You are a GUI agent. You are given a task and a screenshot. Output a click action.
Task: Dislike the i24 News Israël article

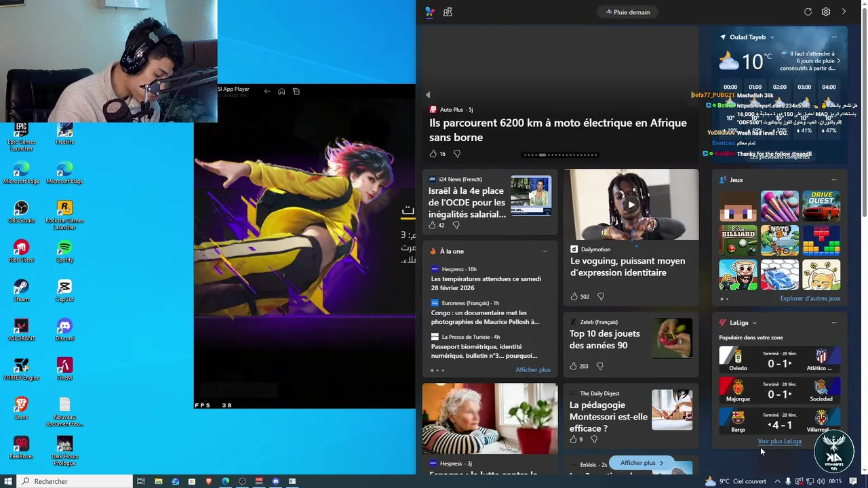[x=456, y=225]
